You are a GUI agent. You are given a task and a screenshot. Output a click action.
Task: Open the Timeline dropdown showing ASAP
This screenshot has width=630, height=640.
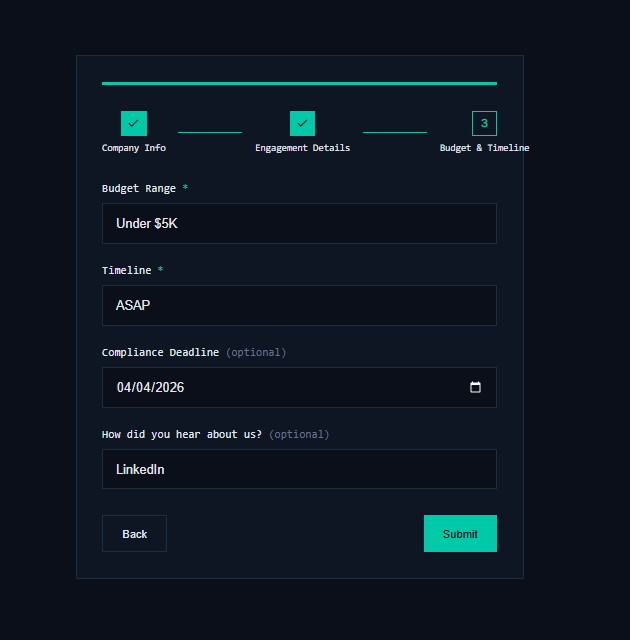point(299,305)
